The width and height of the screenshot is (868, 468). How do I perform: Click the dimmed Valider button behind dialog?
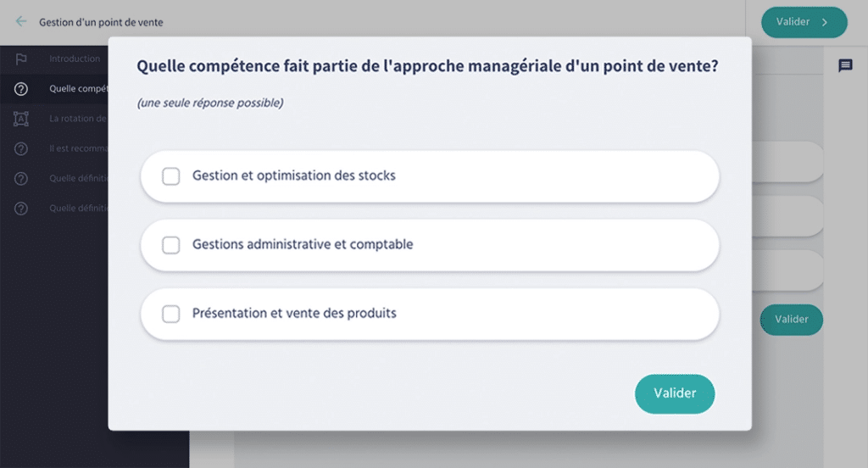point(792,319)
